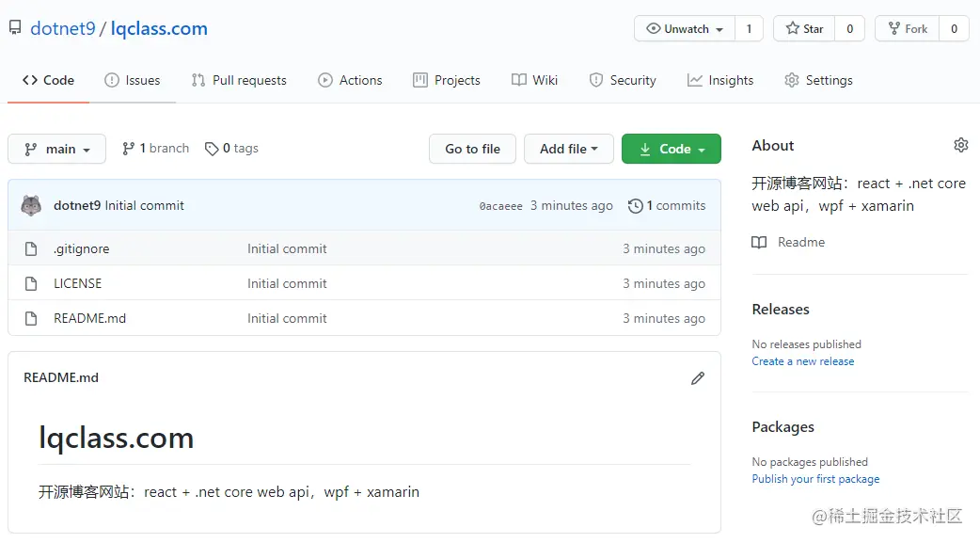
Task: Open the Security tab
Action: 623,80
